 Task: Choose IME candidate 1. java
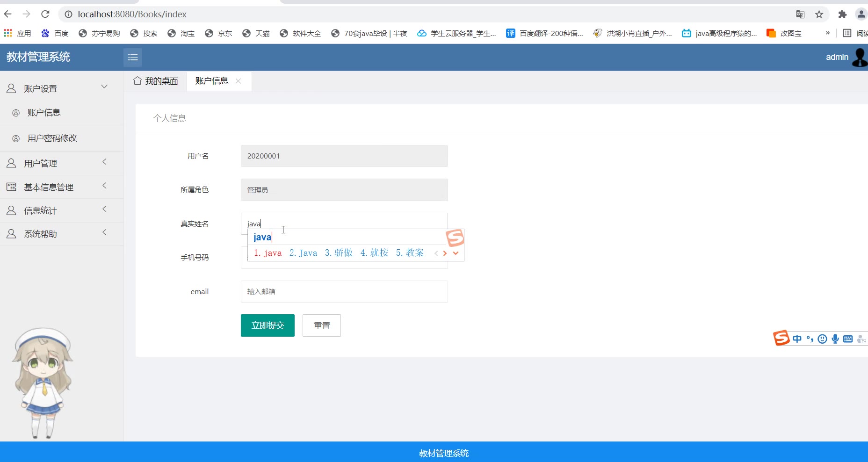(268, 253)
